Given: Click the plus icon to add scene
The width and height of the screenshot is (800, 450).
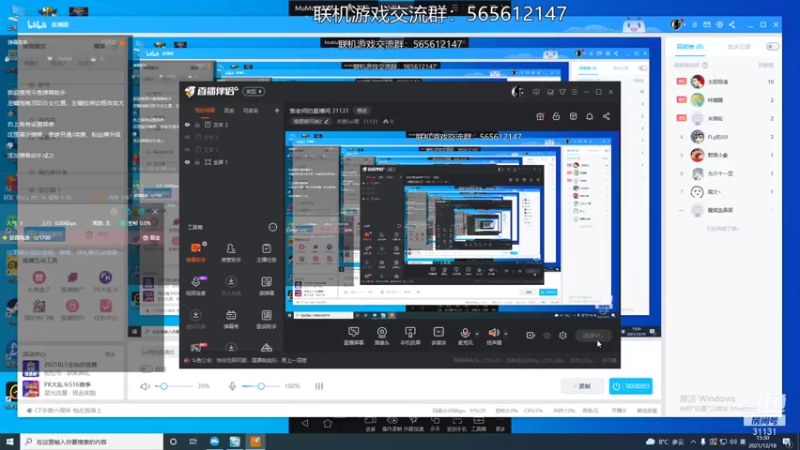Looking at the screenshot, I should (277, 110).
